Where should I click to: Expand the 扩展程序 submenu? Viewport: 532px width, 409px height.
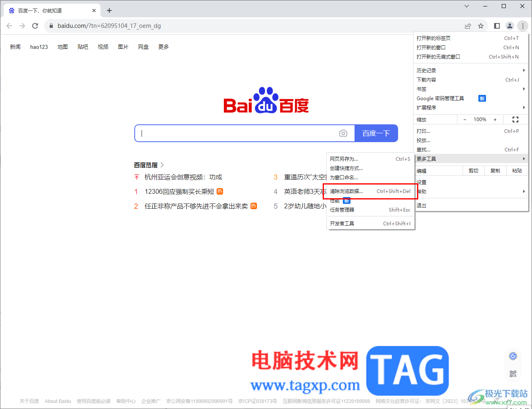tap(471, 107)
